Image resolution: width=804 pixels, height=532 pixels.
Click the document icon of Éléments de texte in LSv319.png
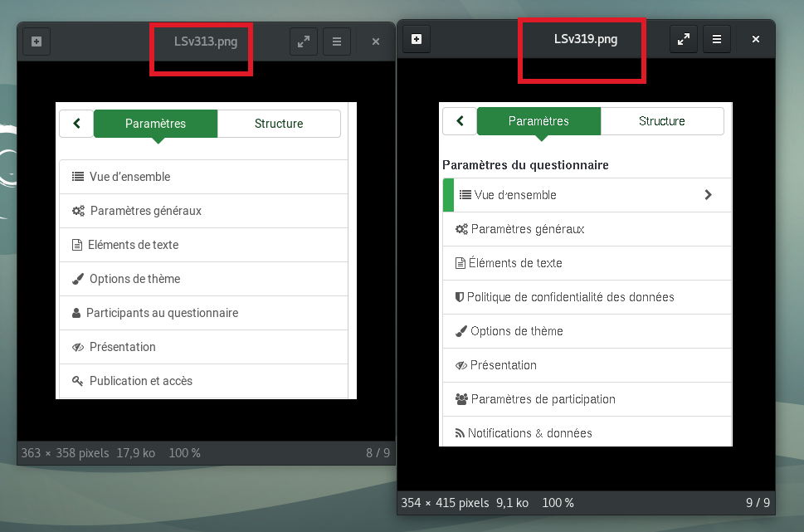(460, 263)
